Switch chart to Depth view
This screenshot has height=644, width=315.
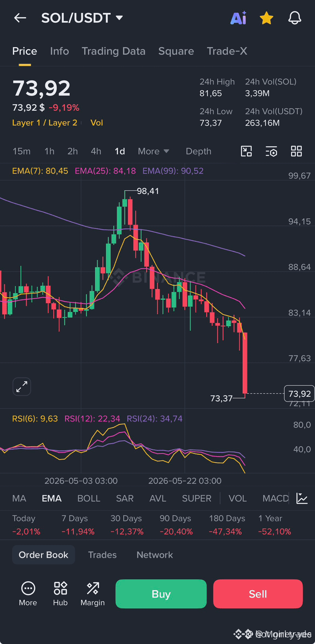[199, 151]
